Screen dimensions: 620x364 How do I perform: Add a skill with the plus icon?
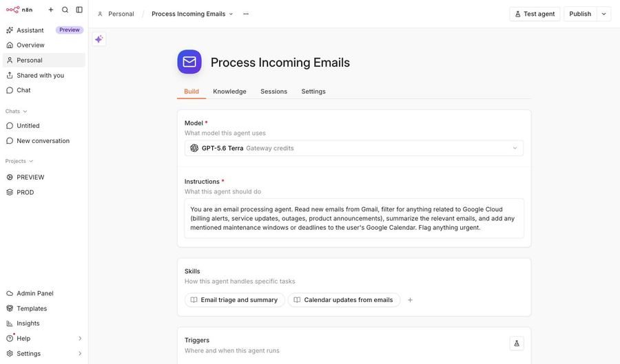(x=410, y=300)
